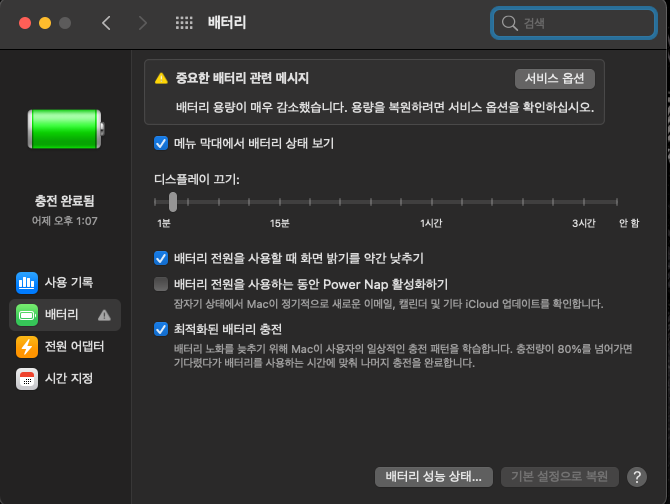The width and height of the screenshot is (670, 504).
Task: Open the 시간 지정 sidebar section
Action: click(x=65, y=379)
